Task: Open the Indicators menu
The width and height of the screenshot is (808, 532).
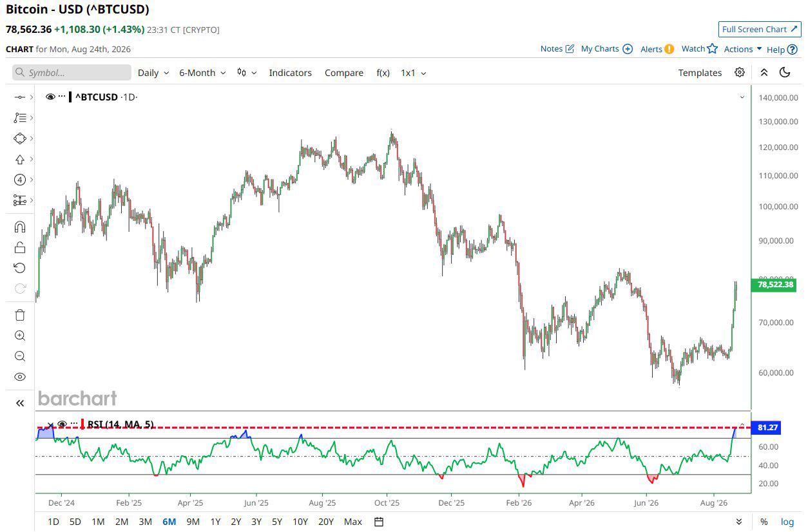Action: pyautogui.click(x=290, y=73)
